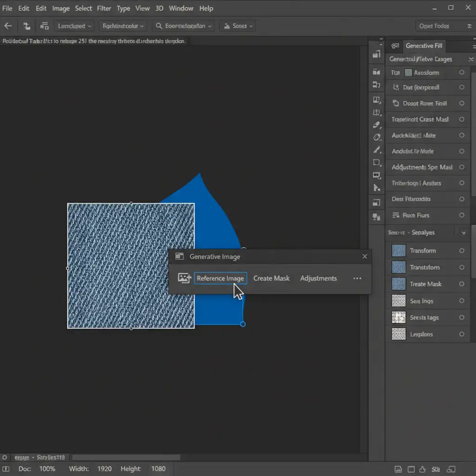Open the Generative Fill panel hamburger menu

[x=474, y=46]
